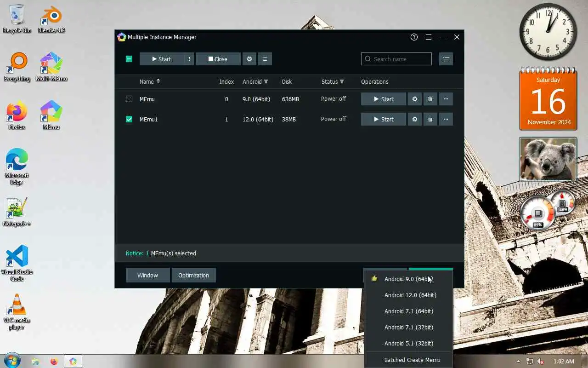Open Recycle Bin desktop icon
Viewport: 588px width, 368px height.
[x=17, y=20]
